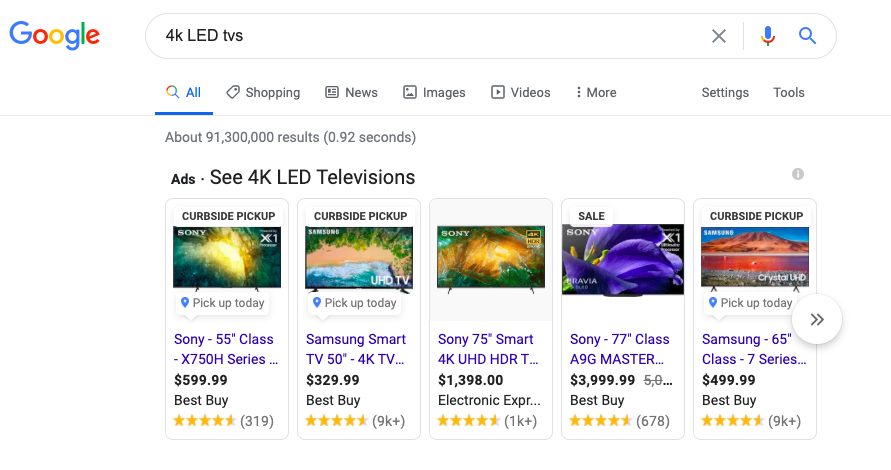The width and height of the screenshot is (891, 470).
Task: Click the Videos tab play icon
Action: click(x=498, y=92)
